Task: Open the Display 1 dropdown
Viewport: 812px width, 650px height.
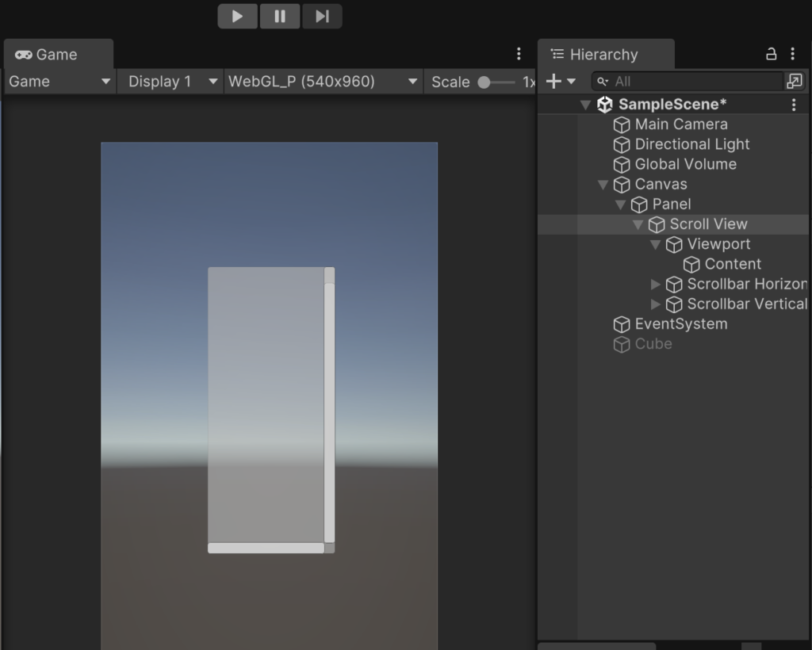Action: pos(170,82)
